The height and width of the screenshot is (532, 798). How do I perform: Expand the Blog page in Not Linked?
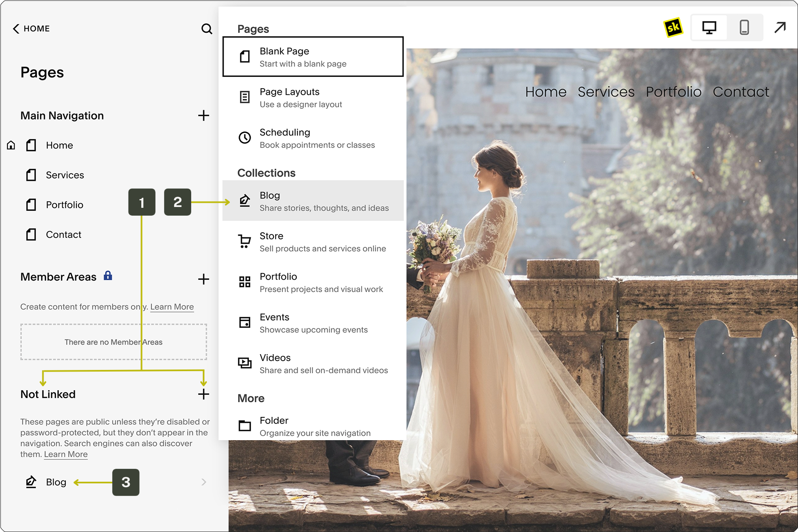coord(205,482)
